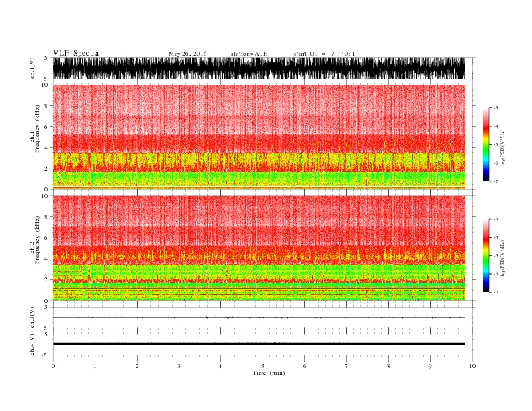Click the "VLF Spectra" plot title
The width and height of the screenshot is (532, 411).
pos(76,53)
